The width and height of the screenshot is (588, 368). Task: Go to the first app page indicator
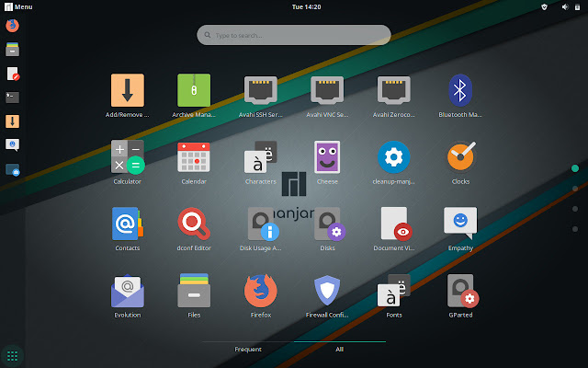tap(575, 168)
